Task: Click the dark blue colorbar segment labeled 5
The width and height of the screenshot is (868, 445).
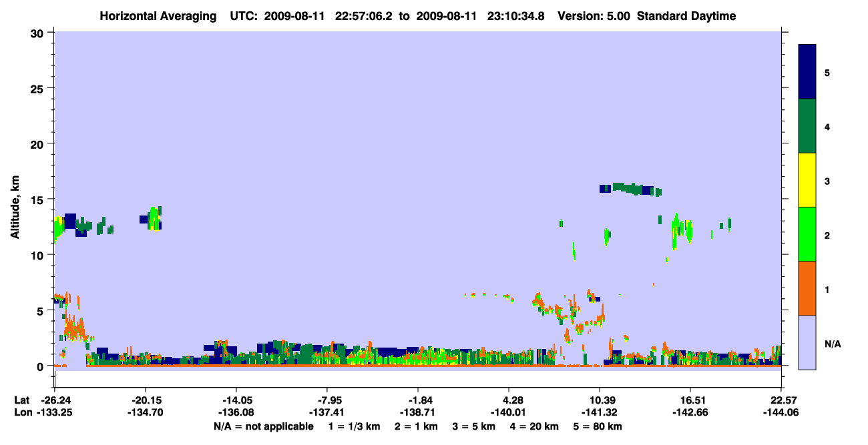Action: click(x=807, y=72)
